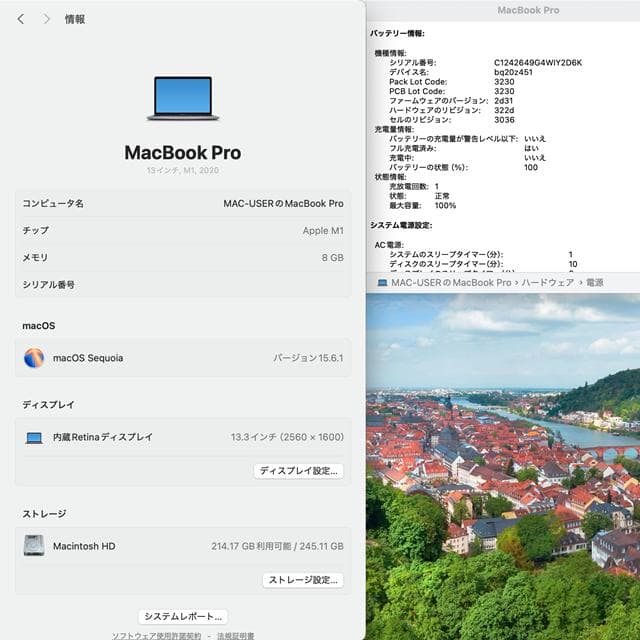Select 電源 in the path bar
This screenshot has width=640, height=640.
pyautogui.click(x=595, y=282)
